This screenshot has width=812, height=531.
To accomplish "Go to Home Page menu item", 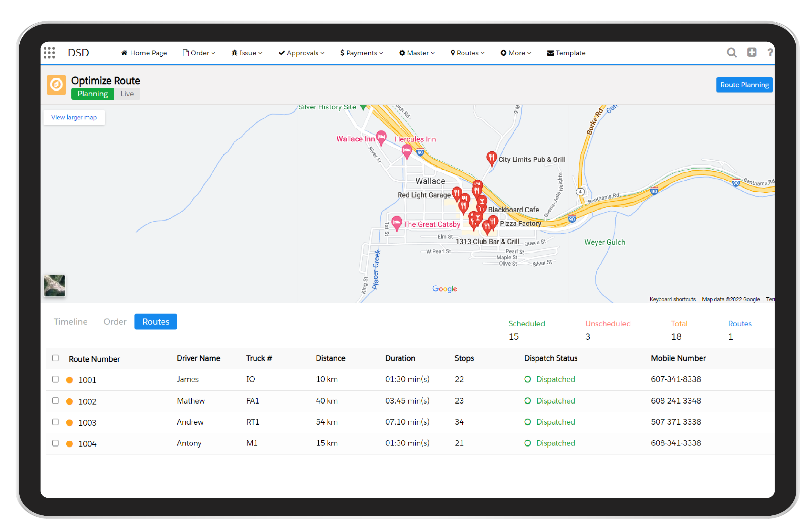I will click(144, 53).
